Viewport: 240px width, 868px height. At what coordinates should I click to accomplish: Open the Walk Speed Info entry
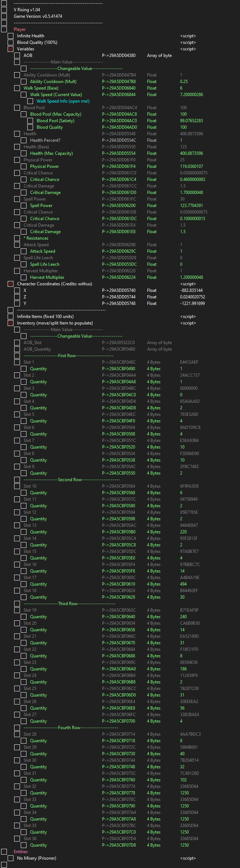pyautogui.click(x=63, y=101)
